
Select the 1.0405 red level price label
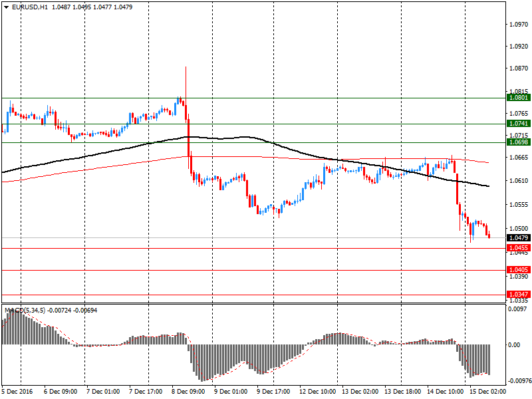click(518, 270)
